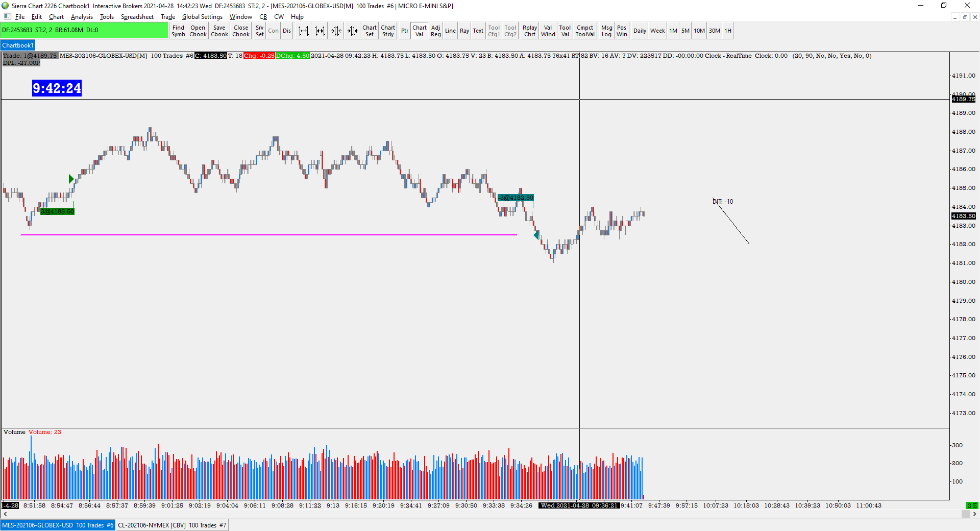980x531 pixels.
Task: Click Close Cbook toolbar button
Action: click(241, 31)
